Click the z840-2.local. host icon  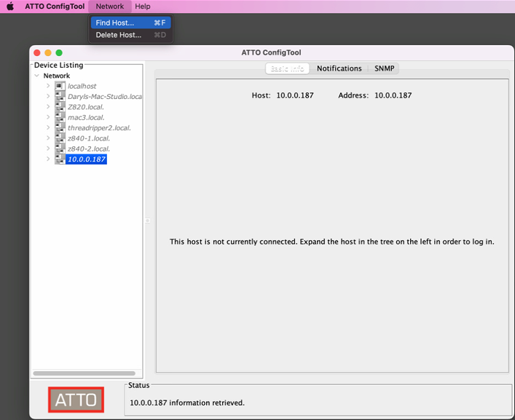click(60, 148)
